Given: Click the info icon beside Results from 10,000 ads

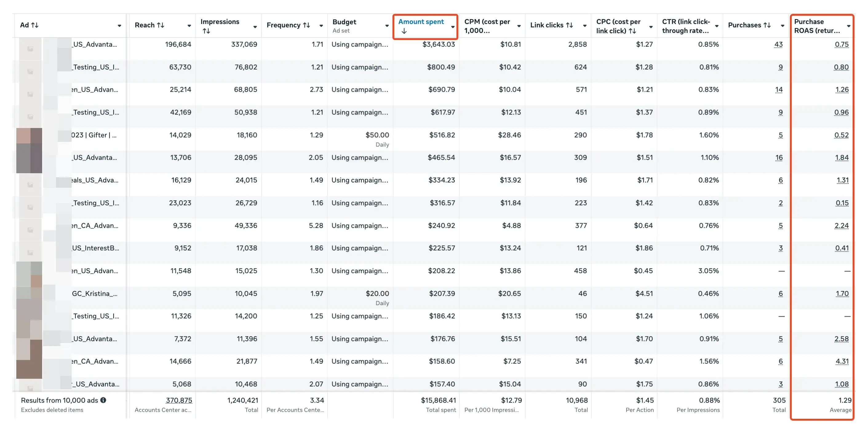Looking at the screenshot, I should click(x=103, y=400).
